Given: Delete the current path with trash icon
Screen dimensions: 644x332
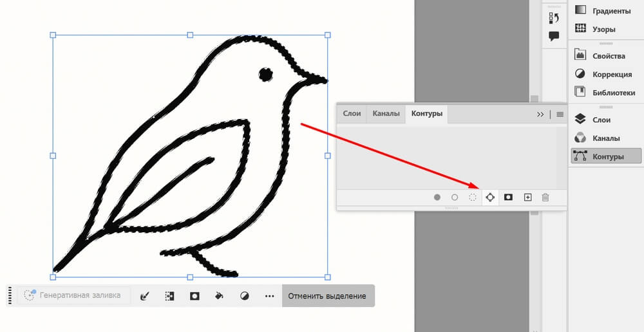Looking at the screenshot, I should click(545, 198).
